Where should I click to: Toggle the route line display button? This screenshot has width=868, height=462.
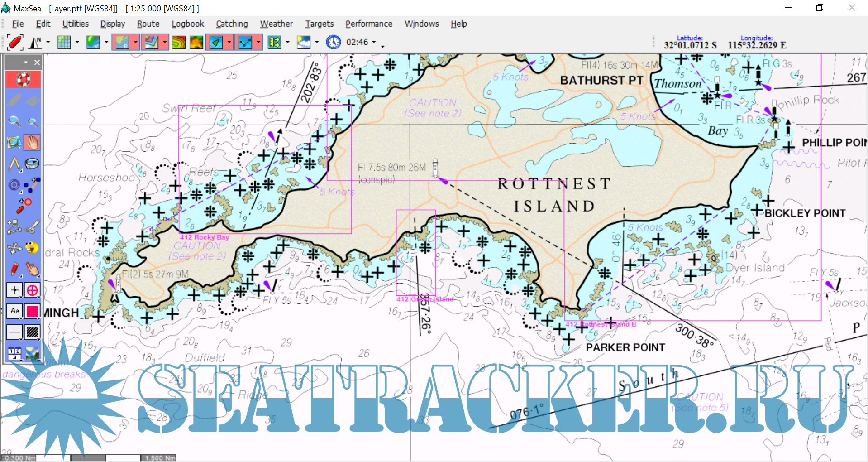[x=245, y=43]
